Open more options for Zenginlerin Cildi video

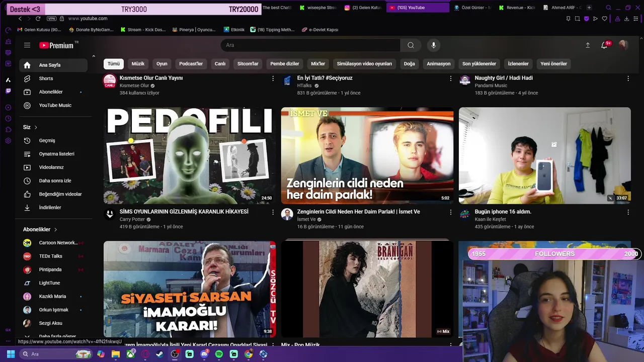pos(451,212)
